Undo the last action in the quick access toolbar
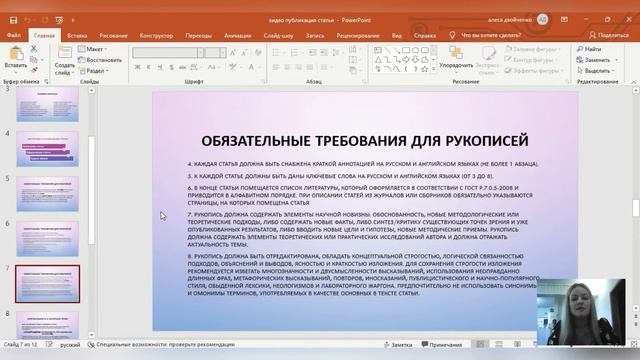640x360 pixels. point(27,20)
